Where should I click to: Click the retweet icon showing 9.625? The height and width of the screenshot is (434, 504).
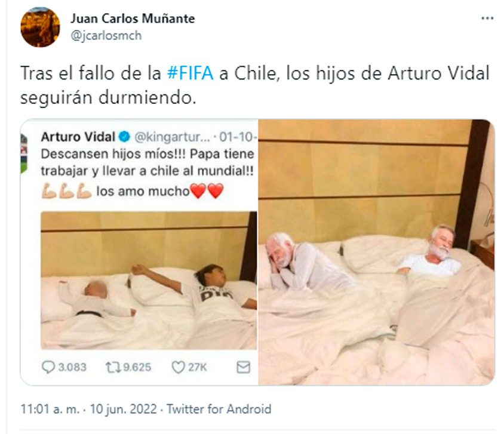coord(113,367)
